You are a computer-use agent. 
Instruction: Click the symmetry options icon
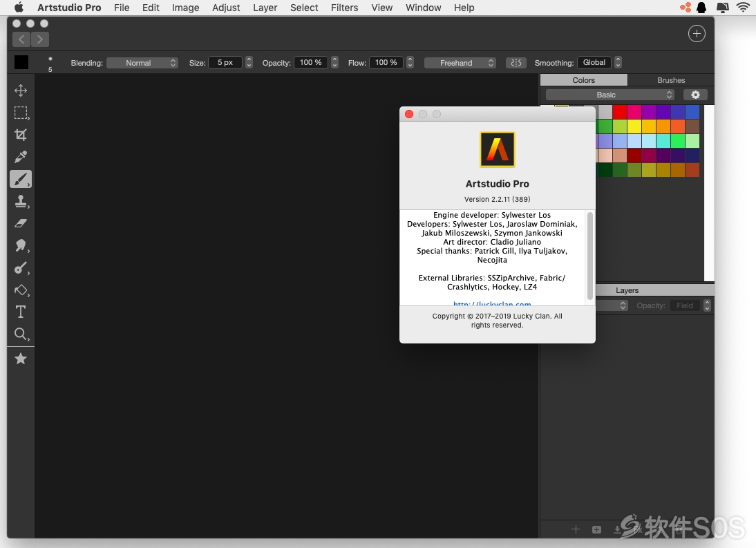coord(516,63)
